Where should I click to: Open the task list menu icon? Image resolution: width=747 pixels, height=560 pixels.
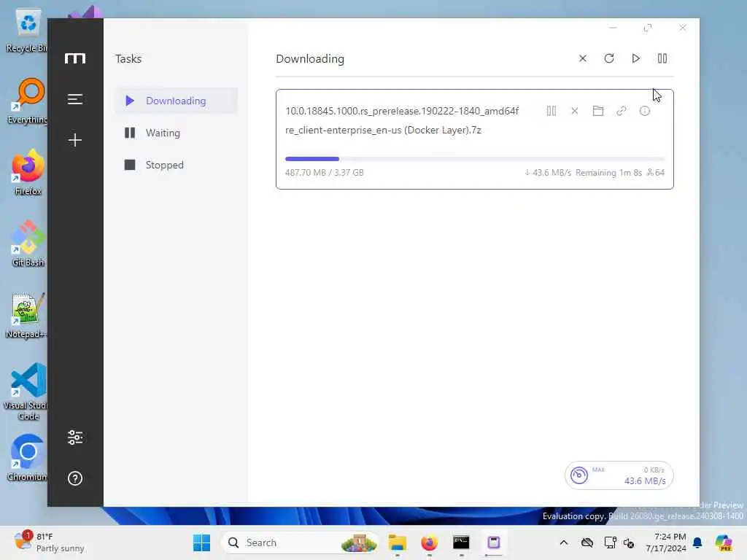75,99
